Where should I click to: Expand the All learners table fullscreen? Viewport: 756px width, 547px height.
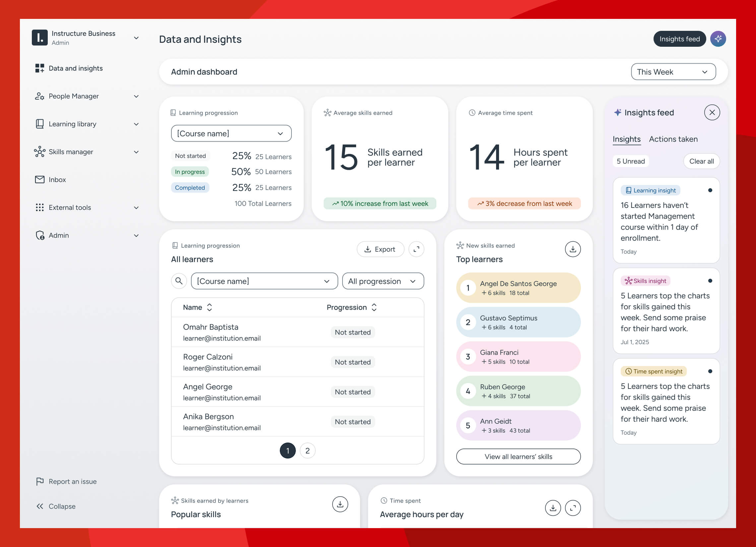coord(416,249)
